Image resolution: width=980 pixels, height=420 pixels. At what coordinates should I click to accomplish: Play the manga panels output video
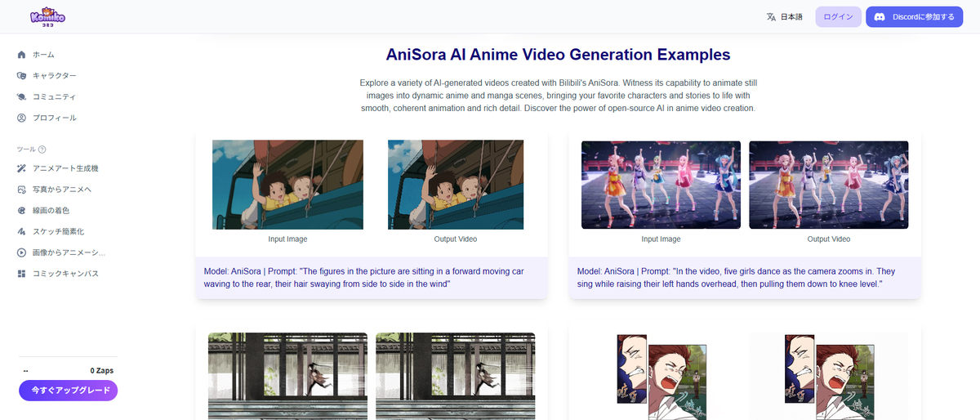(x=829, y=376)
